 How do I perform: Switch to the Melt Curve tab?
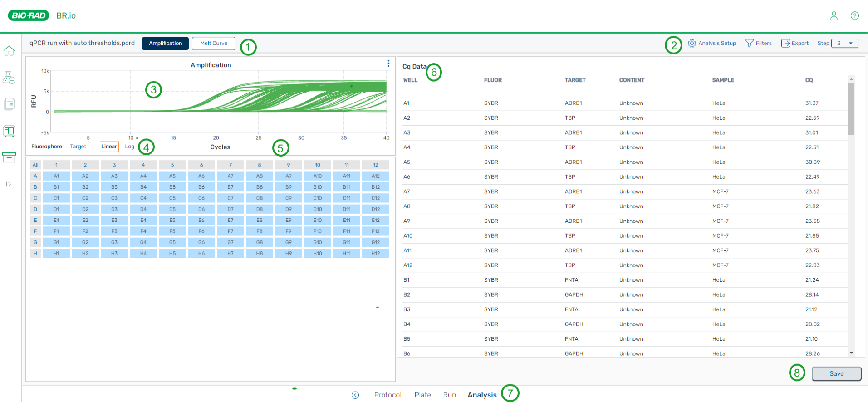(213, 43)
